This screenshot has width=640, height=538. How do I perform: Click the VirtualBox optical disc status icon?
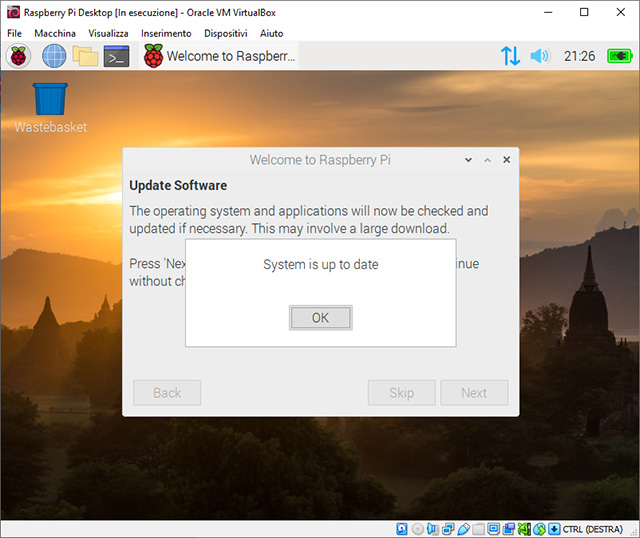[417, 529]
